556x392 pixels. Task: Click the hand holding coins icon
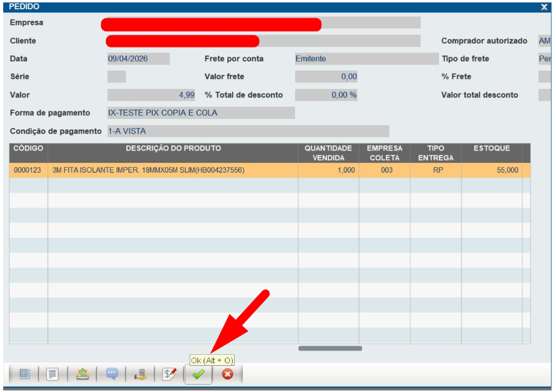point(141,374)
